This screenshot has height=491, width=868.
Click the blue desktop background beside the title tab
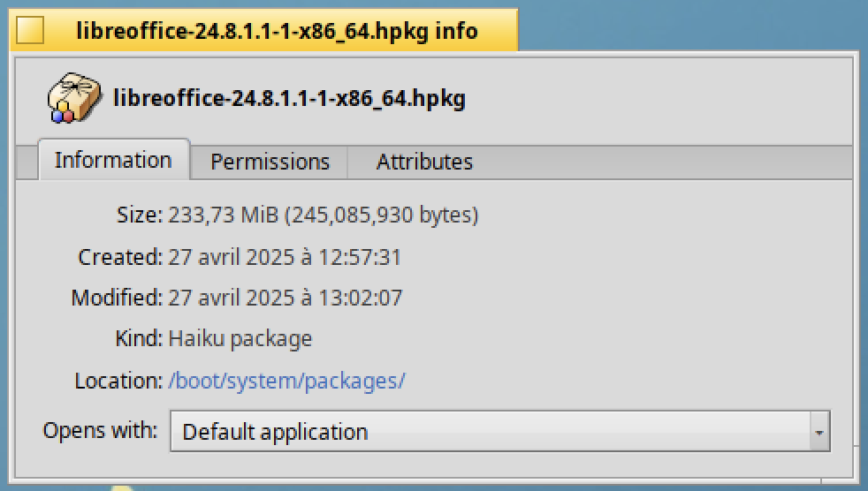coord(692,25)
